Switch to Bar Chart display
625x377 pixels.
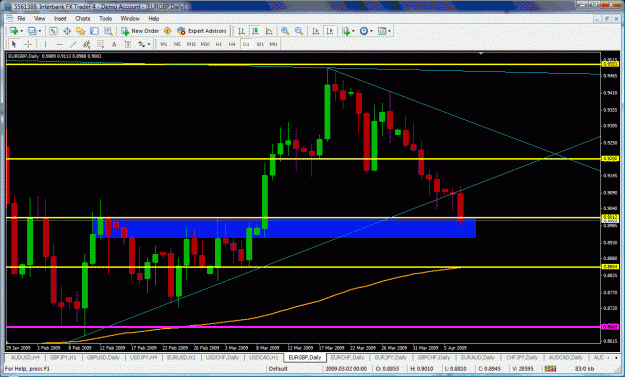(x=241, y=31)
